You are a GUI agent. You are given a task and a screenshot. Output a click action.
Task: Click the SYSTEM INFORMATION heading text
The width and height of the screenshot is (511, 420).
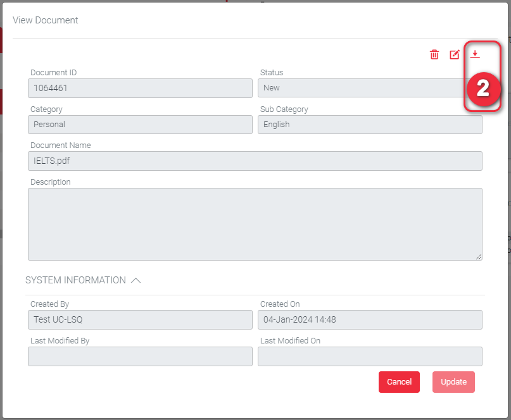pos(75,280)
